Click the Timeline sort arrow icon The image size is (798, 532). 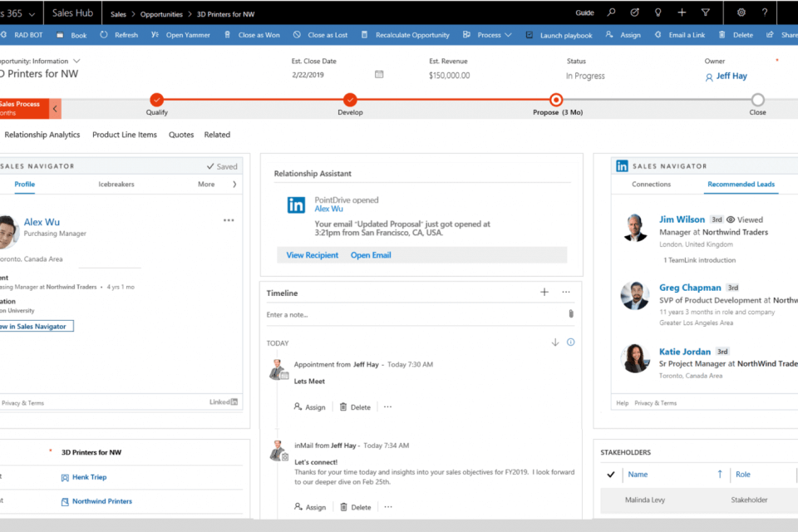[554, 342]
